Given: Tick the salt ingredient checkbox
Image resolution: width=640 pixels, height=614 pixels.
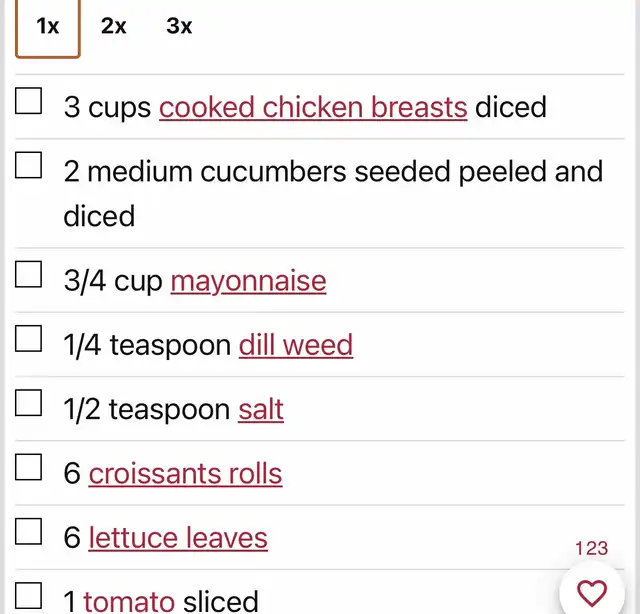Looking at the screenshot, I should click(x=28, y=403).
